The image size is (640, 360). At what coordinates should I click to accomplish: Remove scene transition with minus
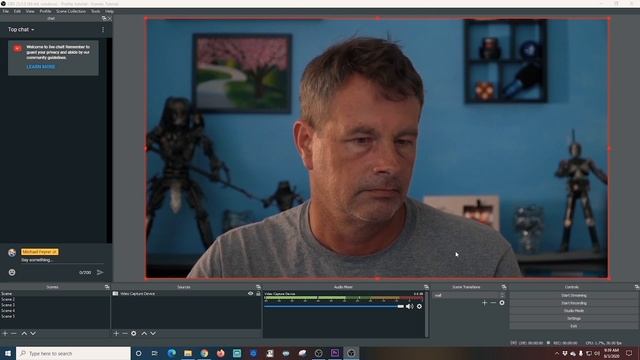click(x=493, y=303)
